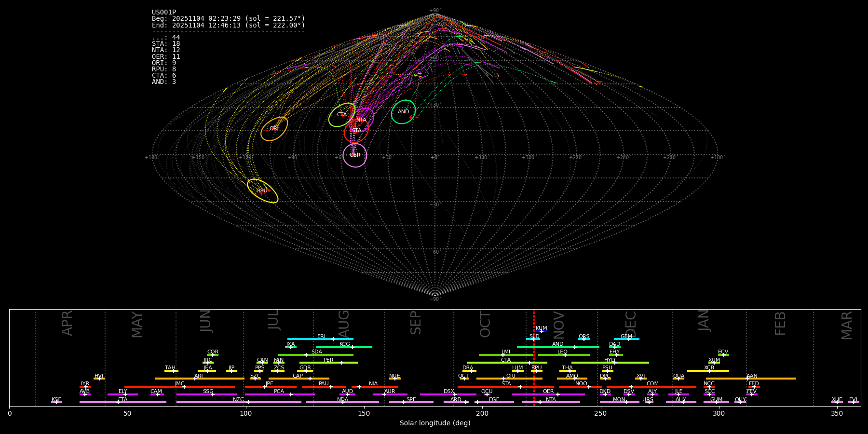
Task: Select the ETA shower bar in the timeline
Action: click(122, 402)
